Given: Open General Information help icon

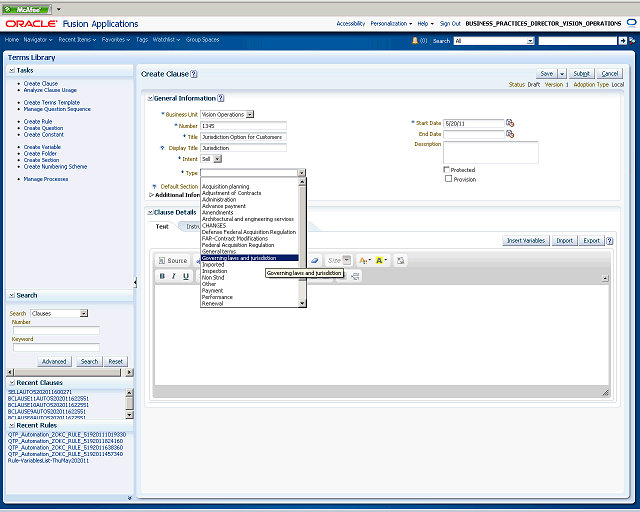Looking at the screenshot, I should point(221,98).
